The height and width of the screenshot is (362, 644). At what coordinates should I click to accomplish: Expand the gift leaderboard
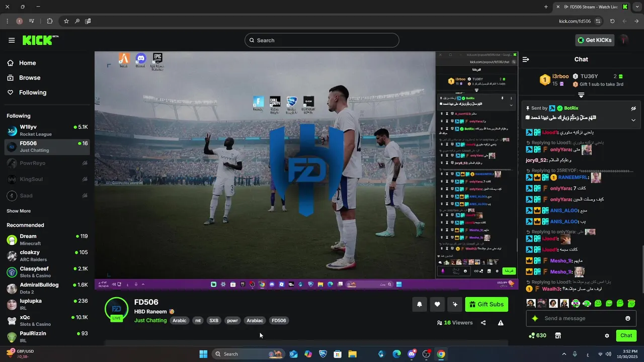tap(581, 95)
